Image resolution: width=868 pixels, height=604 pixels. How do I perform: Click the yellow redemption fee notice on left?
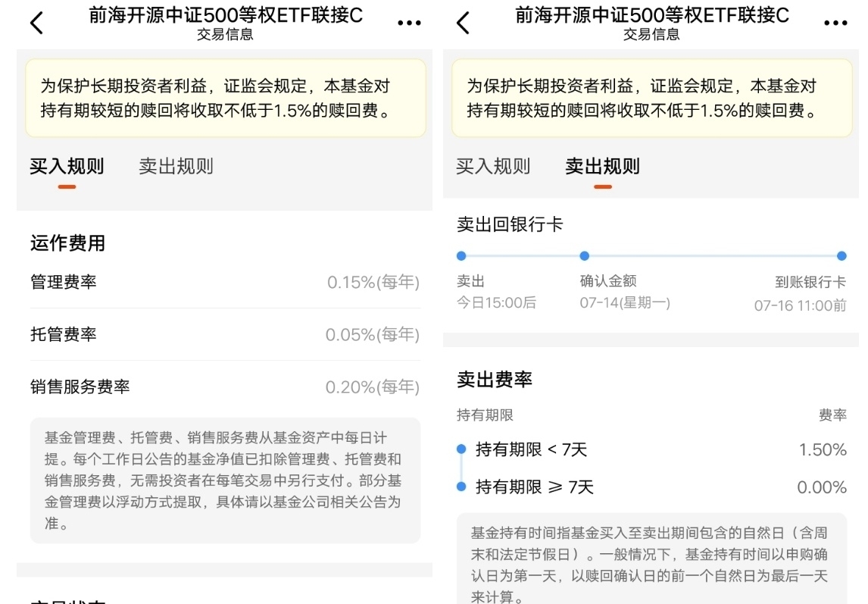click(x=225, y=98)
